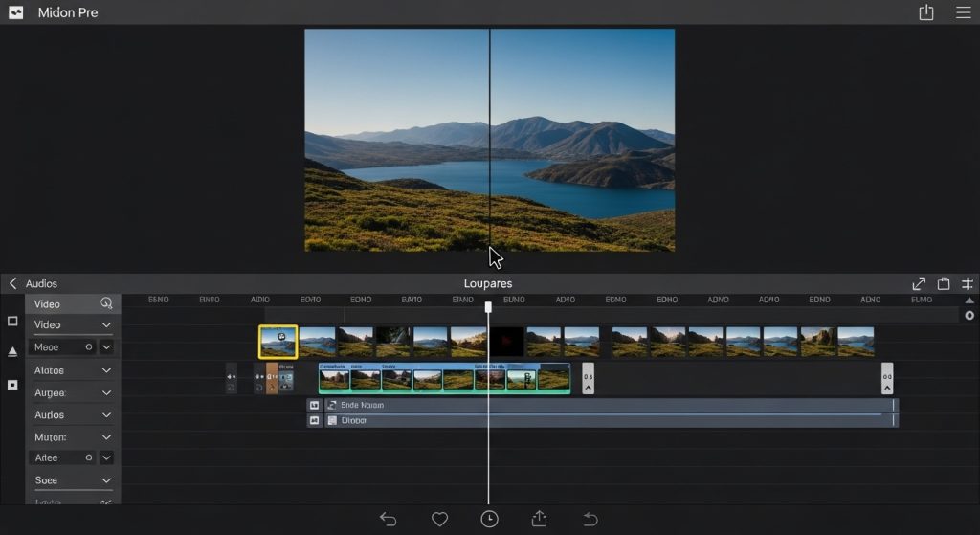The width and height of the screenshot is (980, 535).
Task: Expand the 00 caret marker at the track end
Action: (887, 379)
